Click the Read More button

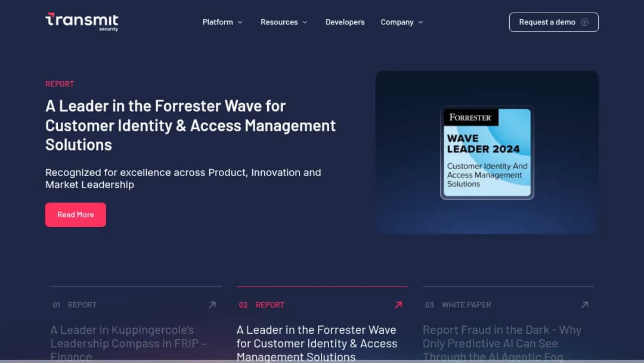click(76, 214)
